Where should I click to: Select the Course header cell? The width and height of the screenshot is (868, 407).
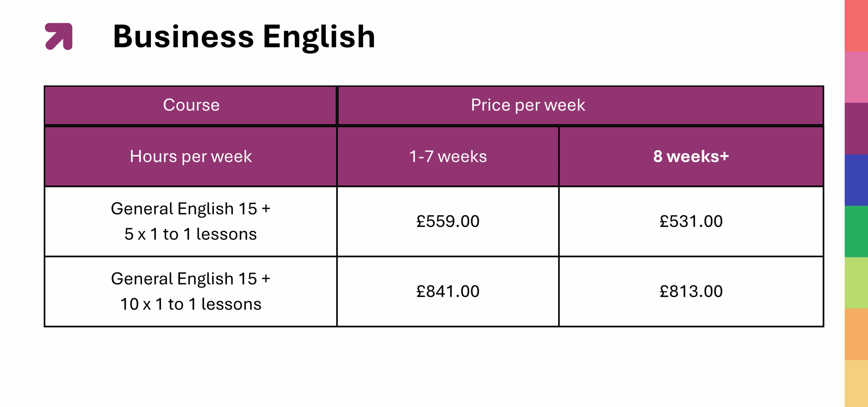[x=191, y=105]
